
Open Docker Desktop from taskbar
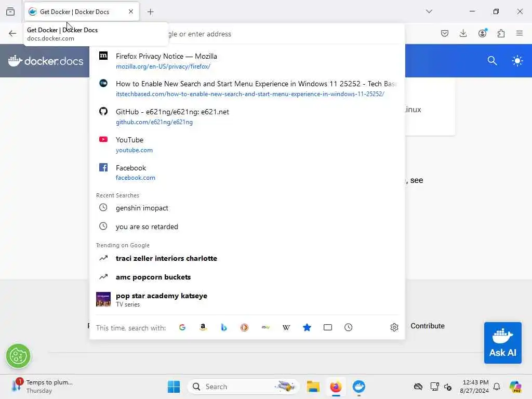click(358, 387)
